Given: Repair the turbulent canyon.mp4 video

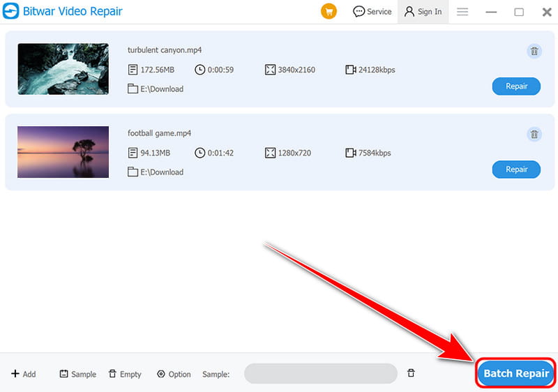Looking at the screenshot, I should click(x=516, y=86).
